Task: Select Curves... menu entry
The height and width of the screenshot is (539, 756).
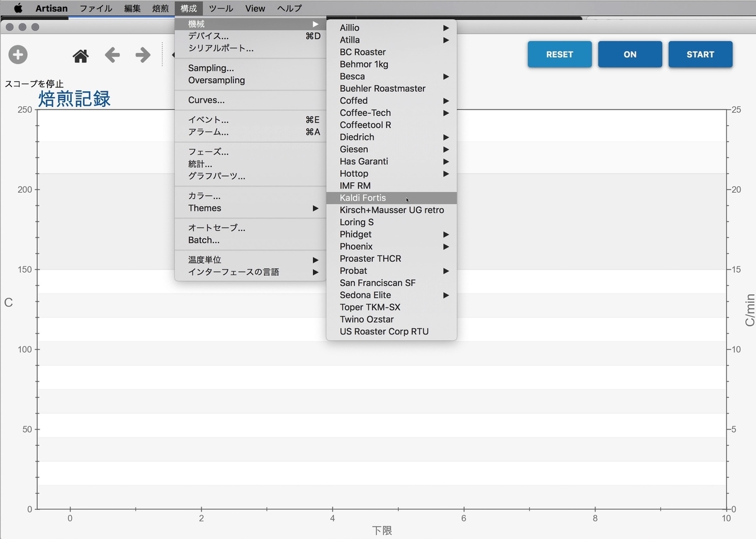Action: [250, 100]
